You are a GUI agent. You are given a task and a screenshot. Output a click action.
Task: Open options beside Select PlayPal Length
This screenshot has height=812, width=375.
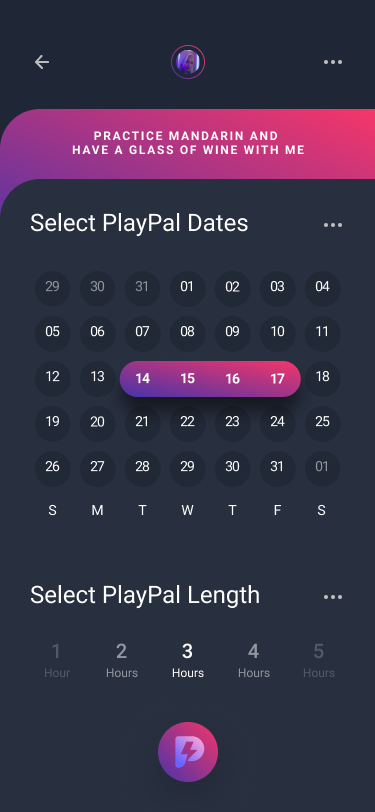[333, 597]
